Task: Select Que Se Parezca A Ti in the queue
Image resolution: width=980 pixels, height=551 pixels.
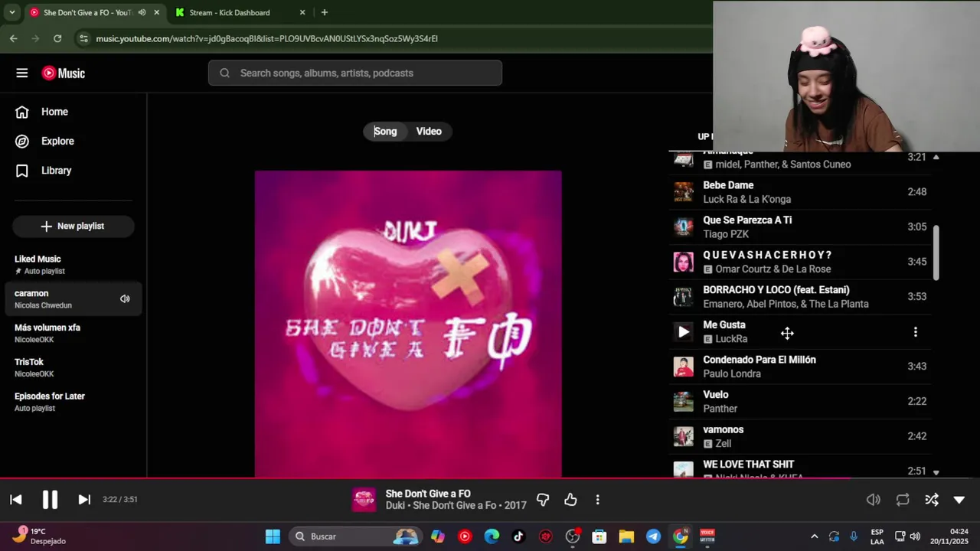Action: (801, 227)
